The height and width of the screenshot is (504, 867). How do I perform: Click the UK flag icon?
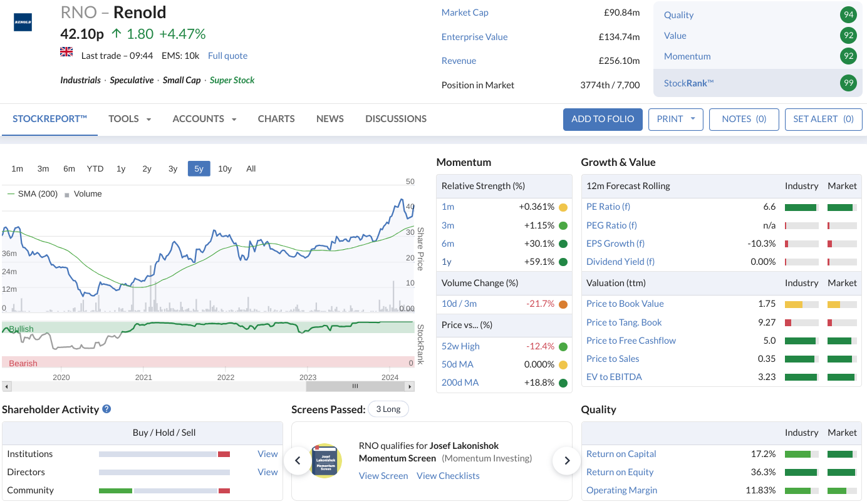click(x=66, y=51)
